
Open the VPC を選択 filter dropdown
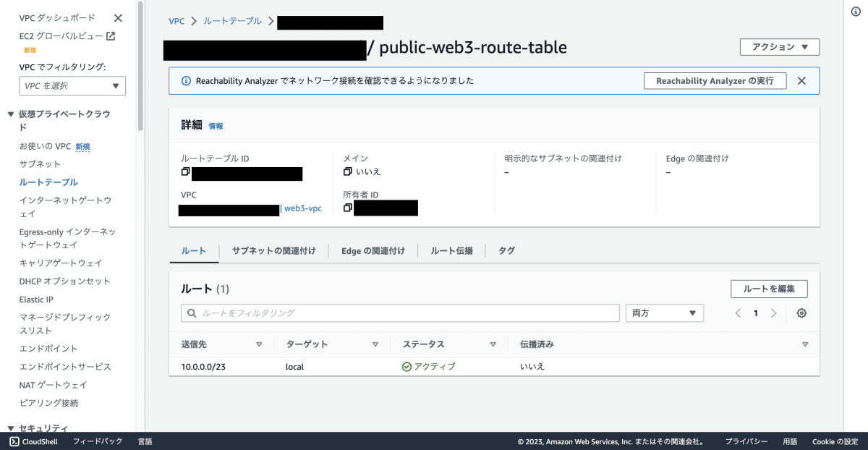pos(72,86)
